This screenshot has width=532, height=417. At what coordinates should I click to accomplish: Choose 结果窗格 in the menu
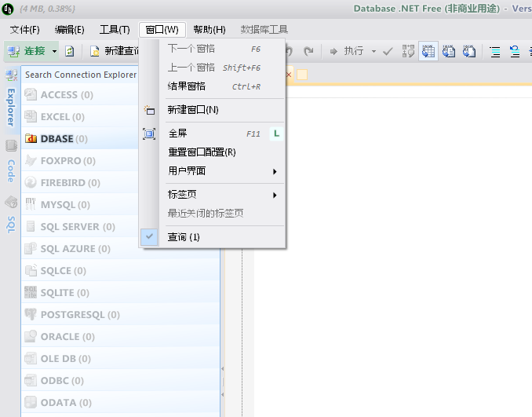click(213, 86)
